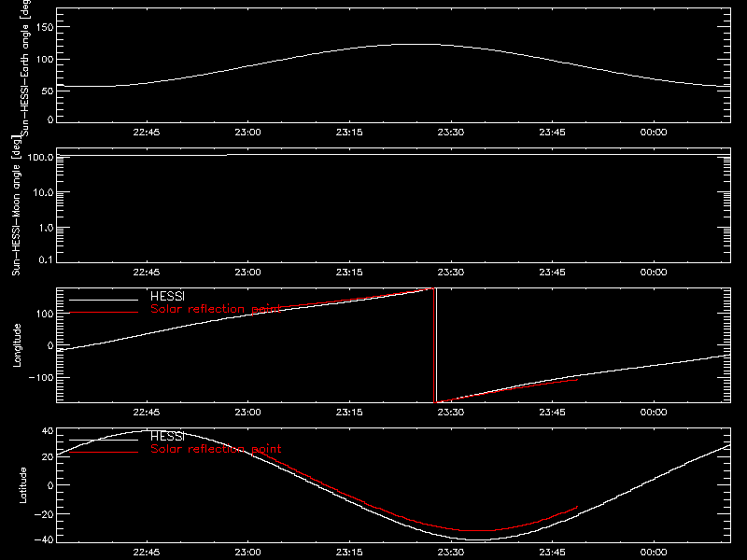Click the 100 tick on Earth angle plot
Image resolution: width=747 pixels, height=560 pixels.
tap(45, 60)
